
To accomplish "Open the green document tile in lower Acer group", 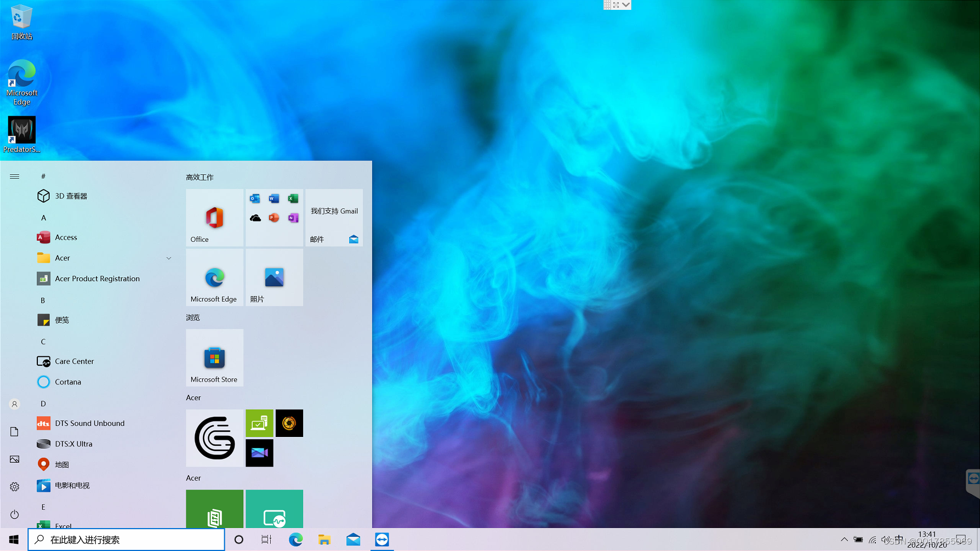I will tap(214, 509).
